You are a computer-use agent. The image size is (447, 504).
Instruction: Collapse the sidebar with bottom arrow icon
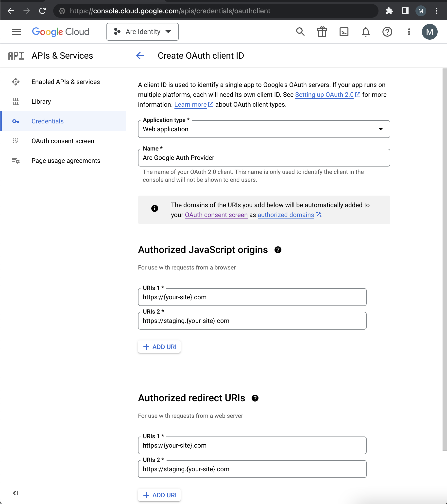pyautogui.click(x=16, y=493)
